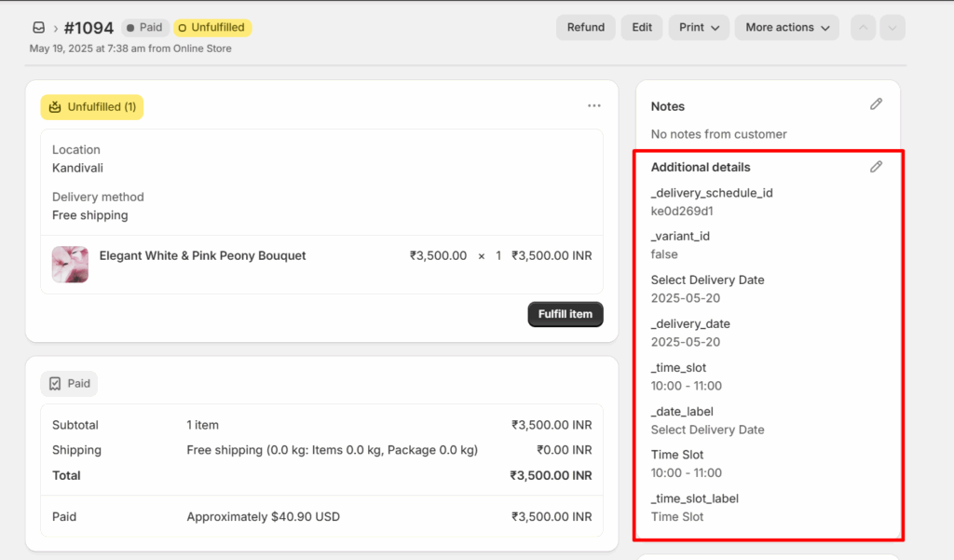Click the order number #1094 heading
Screen dimensions: 954x560
[x=89, y=28]
